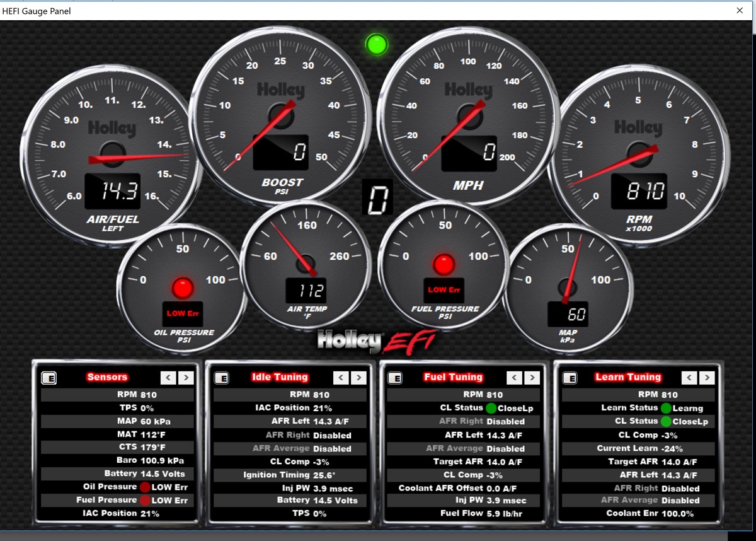The height and width of the screenshot is (541, 756).
Task: Go to previous page in Learn Tuning panel
Action: pyautogui.click(x=690, y=378)
